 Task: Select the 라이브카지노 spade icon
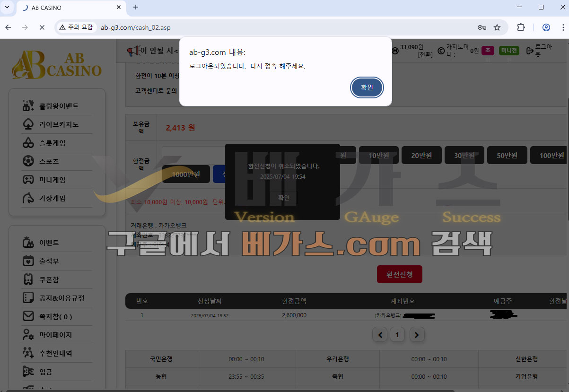(28, 124)
